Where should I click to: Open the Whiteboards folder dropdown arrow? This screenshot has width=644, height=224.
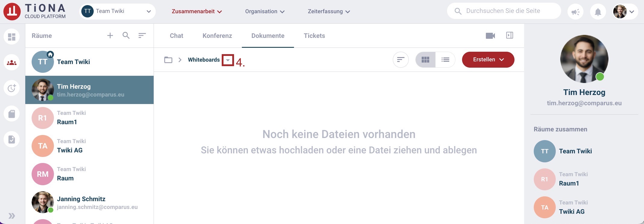[228, 60]
